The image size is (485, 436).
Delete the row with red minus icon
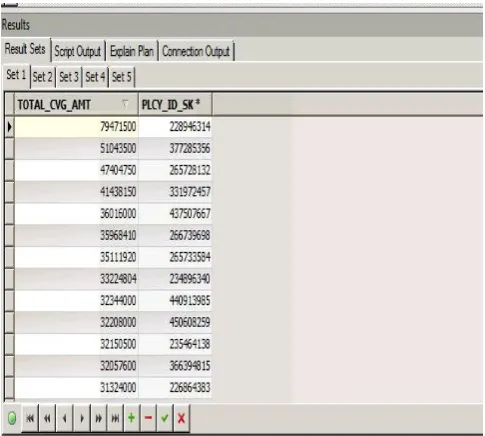pyautogui.click(x=149, y=418)
